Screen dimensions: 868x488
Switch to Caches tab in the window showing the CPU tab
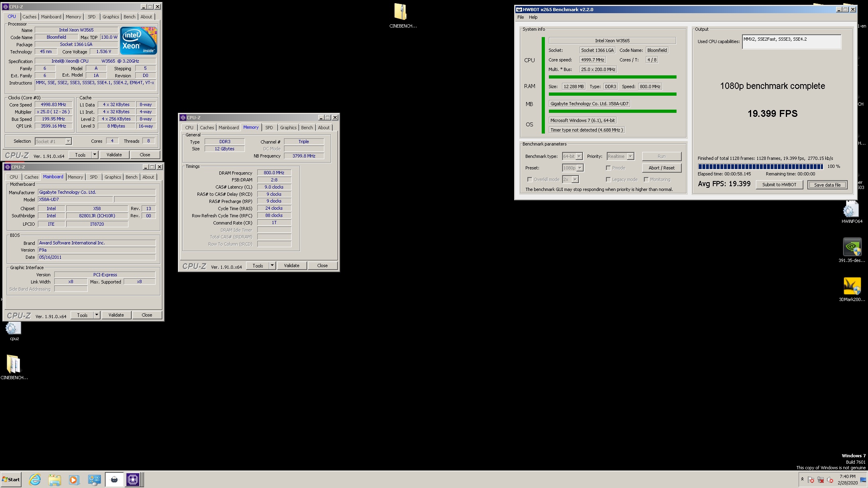pos(29,17)
